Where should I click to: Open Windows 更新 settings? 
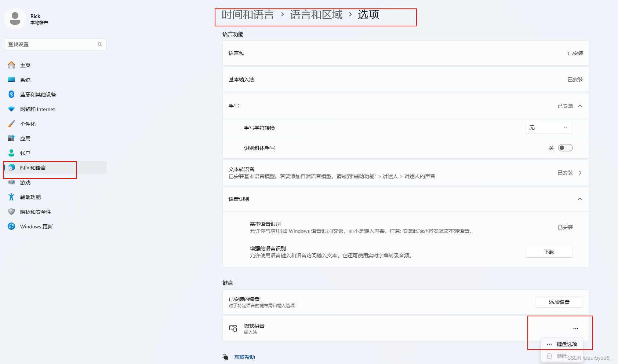(55, 226)
